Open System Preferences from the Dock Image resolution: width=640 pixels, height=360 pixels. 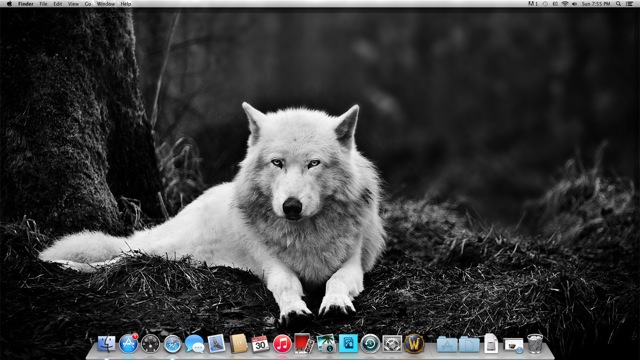392,344
